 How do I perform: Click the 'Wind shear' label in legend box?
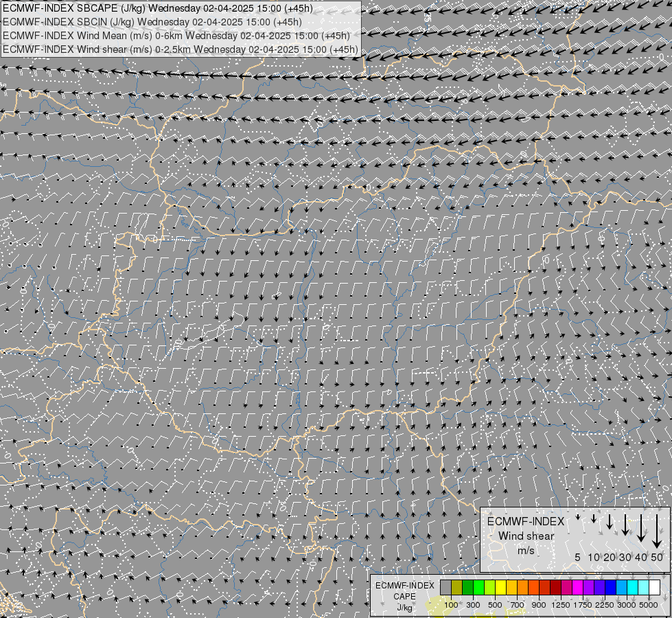click(526, 536)
